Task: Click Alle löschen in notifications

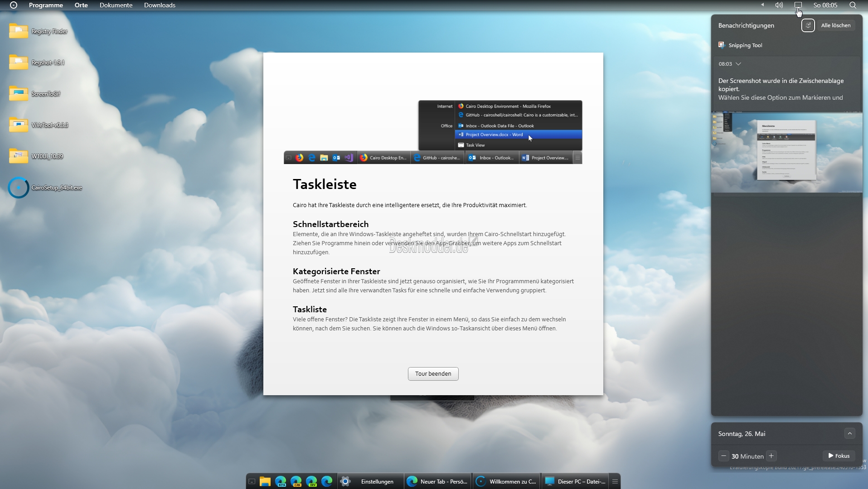Action: [x=836, y=25]
